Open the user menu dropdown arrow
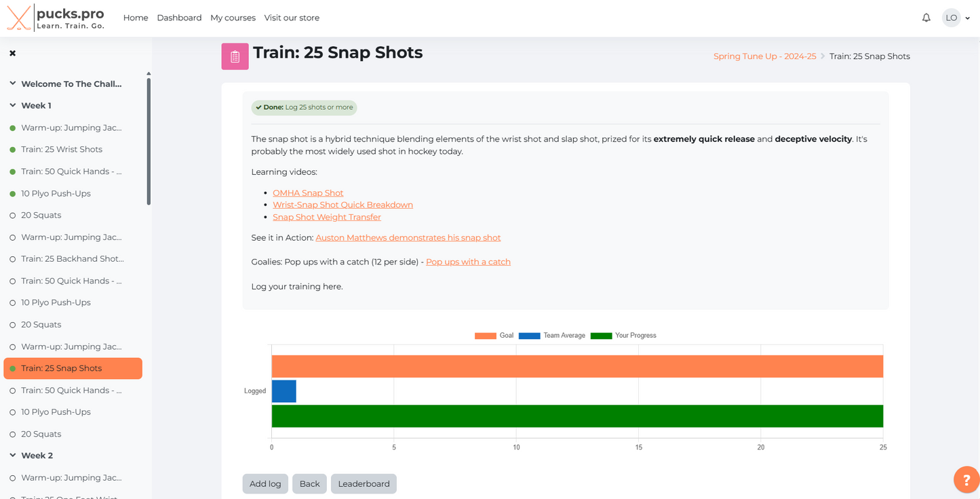This screenshot has height=499, width=980. 968,18
